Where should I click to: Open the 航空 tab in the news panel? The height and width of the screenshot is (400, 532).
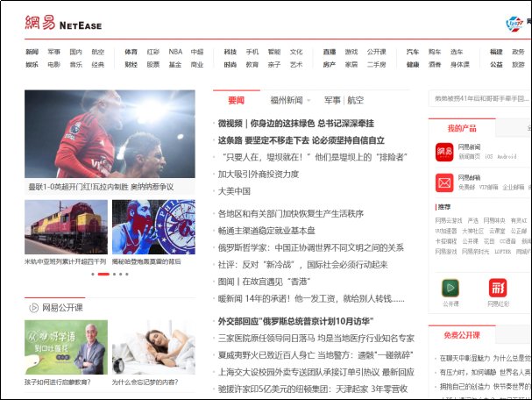(356, 100)
